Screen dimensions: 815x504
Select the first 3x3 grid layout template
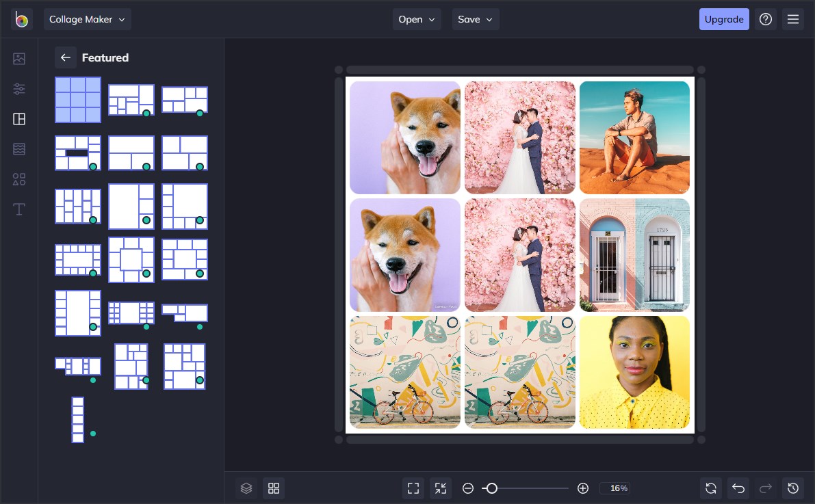click(77, 100)
